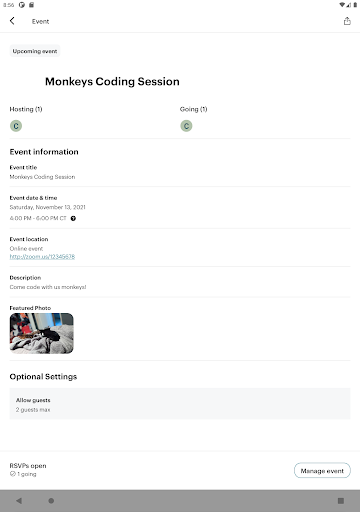Tap the RSVPs open status text
The height and width of the screenshot is (512, 360).
pyautogui.click(x=28, y=466)
